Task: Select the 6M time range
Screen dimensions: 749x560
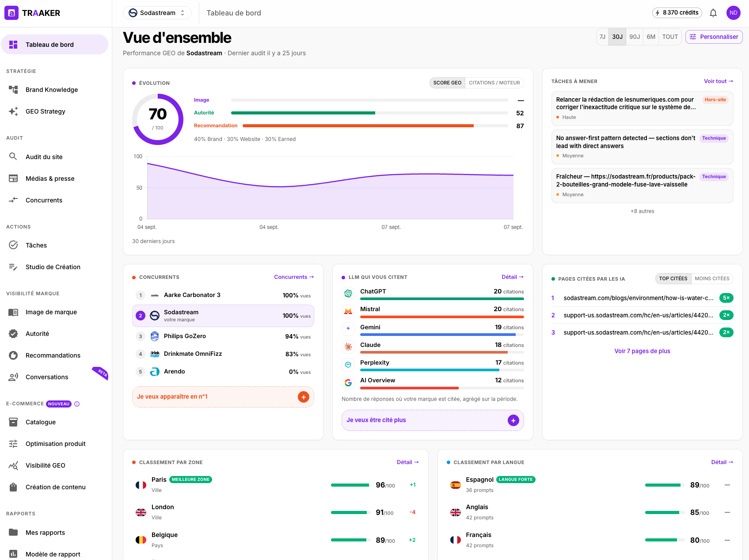Action: point(651,37)
